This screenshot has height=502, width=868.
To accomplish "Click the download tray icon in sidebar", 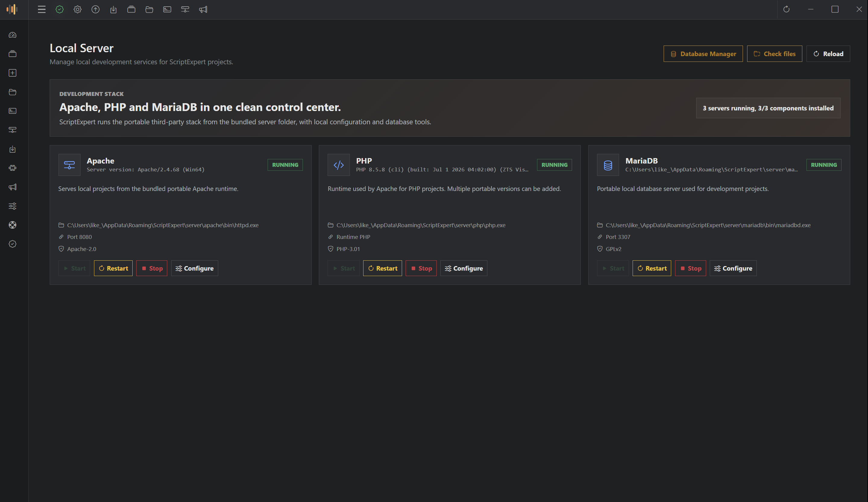I will pos(12,149).
